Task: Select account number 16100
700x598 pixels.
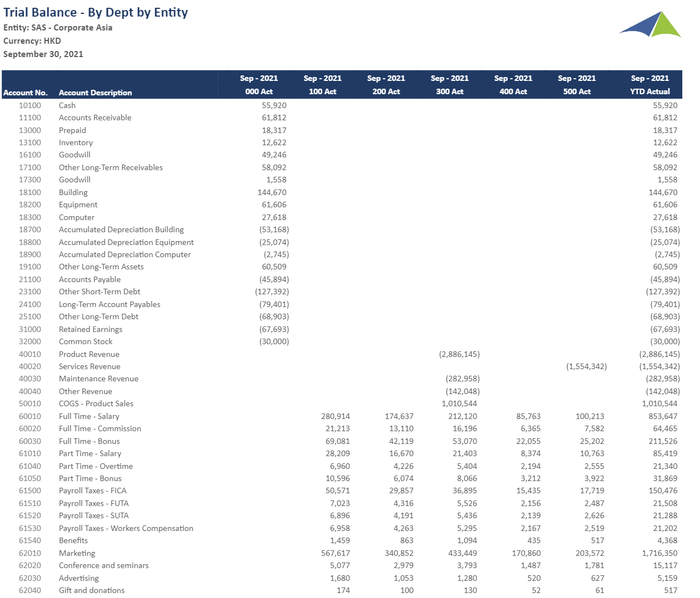Action: coord(30,155)
